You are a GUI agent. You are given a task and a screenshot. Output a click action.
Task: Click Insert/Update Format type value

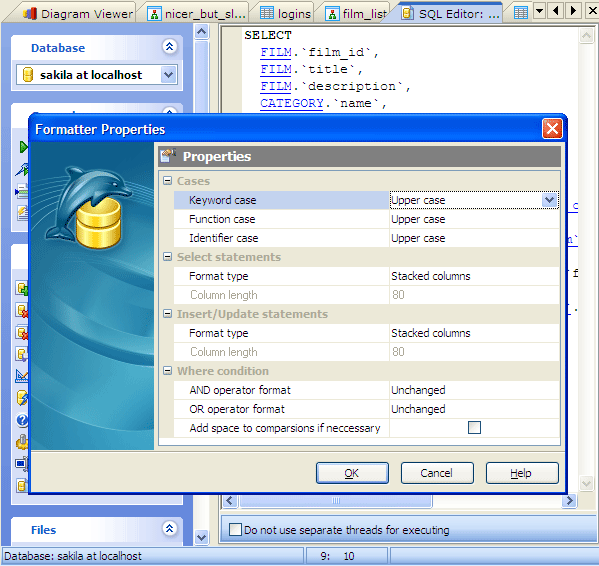pyautogui.click(x=474, y=333)
